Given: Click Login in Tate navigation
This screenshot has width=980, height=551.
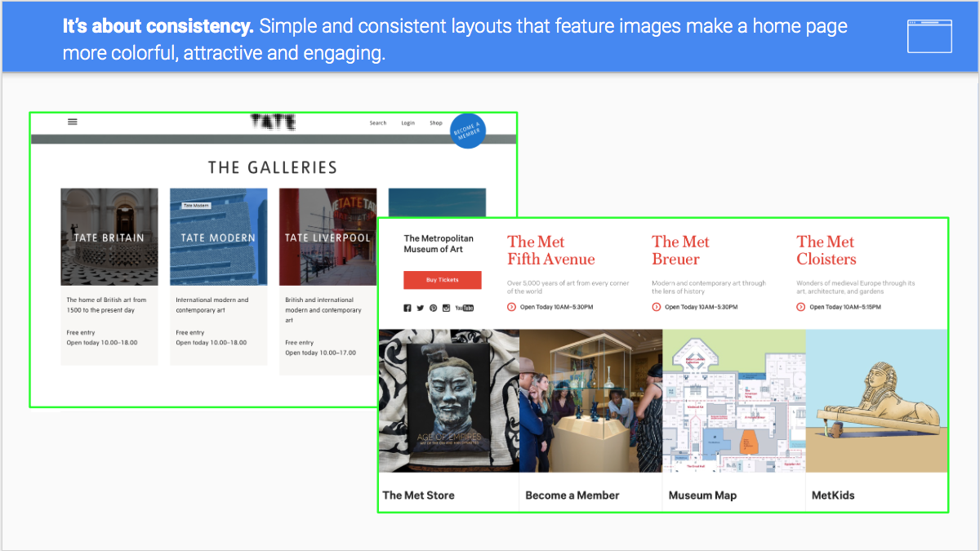Looking at the screenshot, I should tap(408, 123).
